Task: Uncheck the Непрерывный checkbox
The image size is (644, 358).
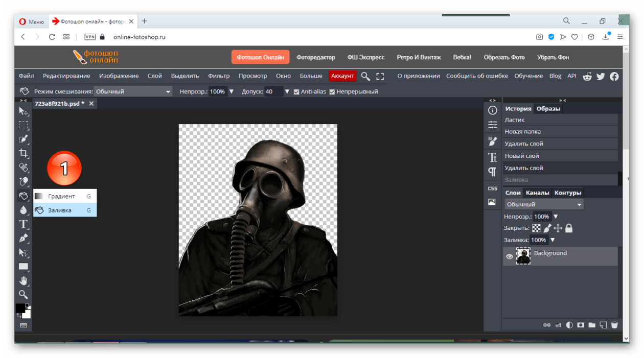Action: coord(332,92)
